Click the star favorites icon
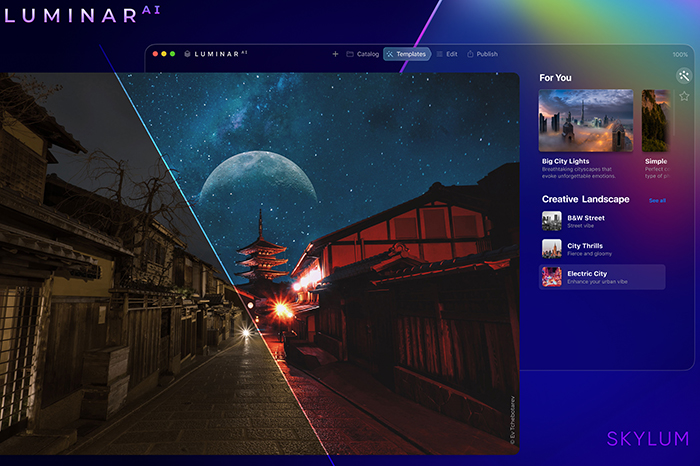700x466 pixels. tap(684, 96)
